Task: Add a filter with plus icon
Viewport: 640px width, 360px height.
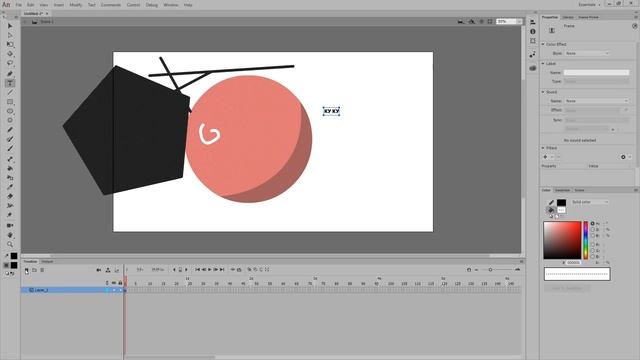Action: pos(545,157)
